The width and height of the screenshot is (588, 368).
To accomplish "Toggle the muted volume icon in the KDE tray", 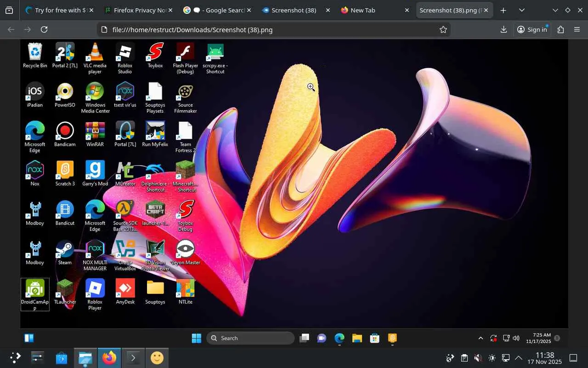I will click(x=478, y=358).
